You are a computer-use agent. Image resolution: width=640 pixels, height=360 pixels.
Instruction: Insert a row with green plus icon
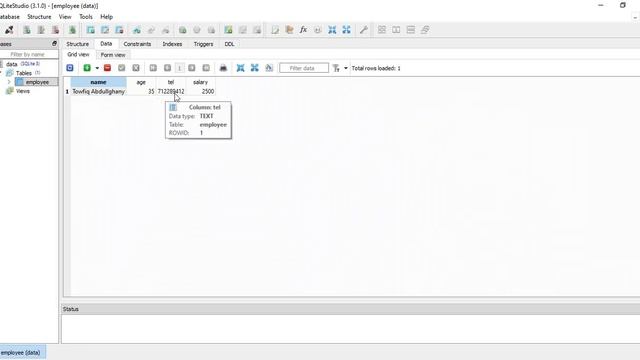click(x=87, y=68)
